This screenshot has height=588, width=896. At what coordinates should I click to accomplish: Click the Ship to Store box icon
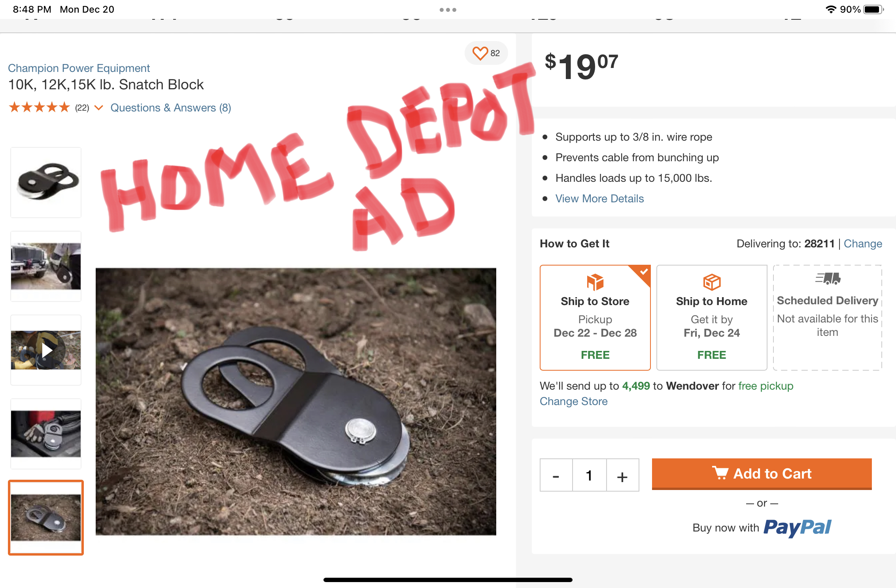point(595,282)
